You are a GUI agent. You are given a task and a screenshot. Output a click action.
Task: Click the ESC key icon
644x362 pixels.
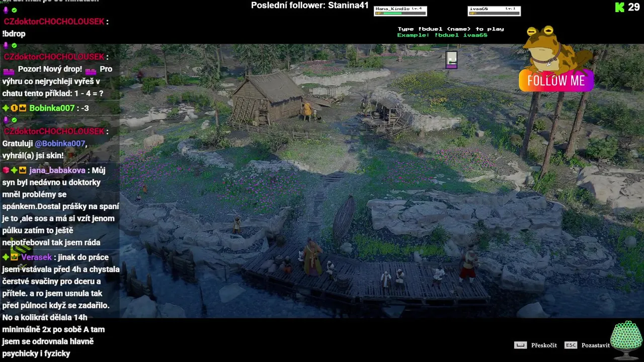click(571, 345)
